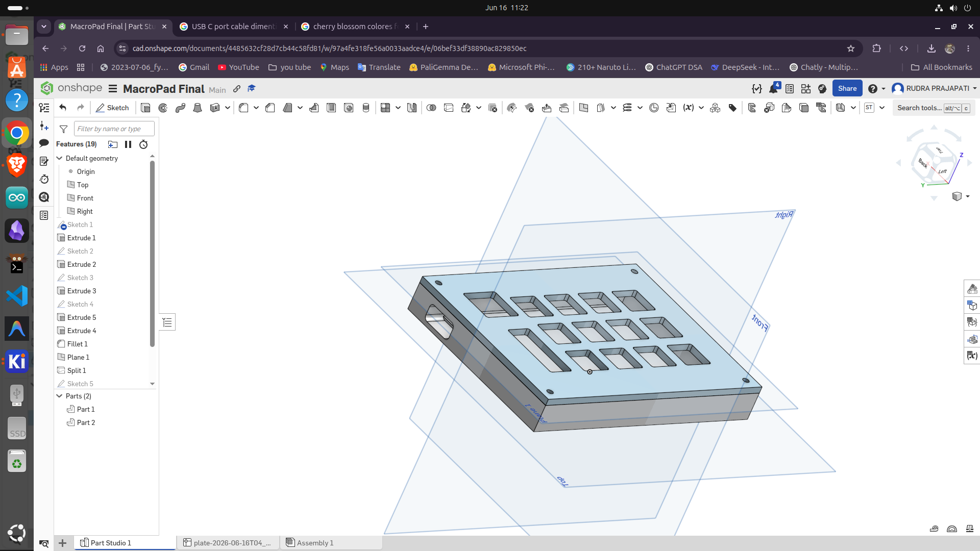Image resolution: width=980 pixels, height=551 pixels.
Task: Select the Fillet tool icon
Action: (243, 108)
